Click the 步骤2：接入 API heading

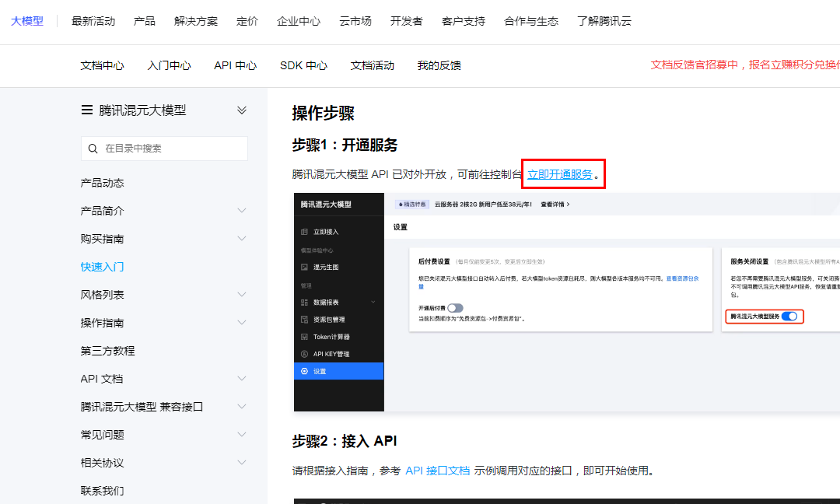(x=344, y=441)
